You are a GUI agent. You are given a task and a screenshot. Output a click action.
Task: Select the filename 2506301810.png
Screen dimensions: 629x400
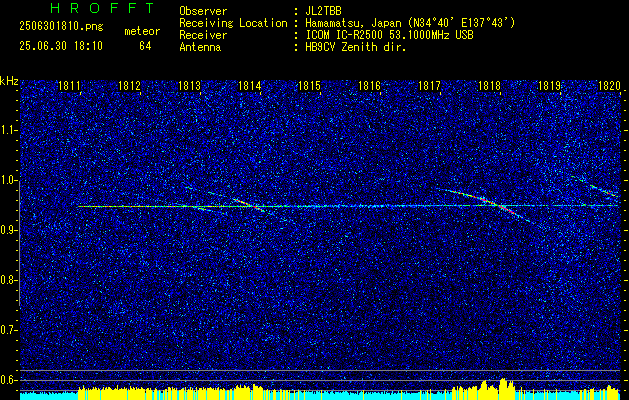tap(61, 27)
